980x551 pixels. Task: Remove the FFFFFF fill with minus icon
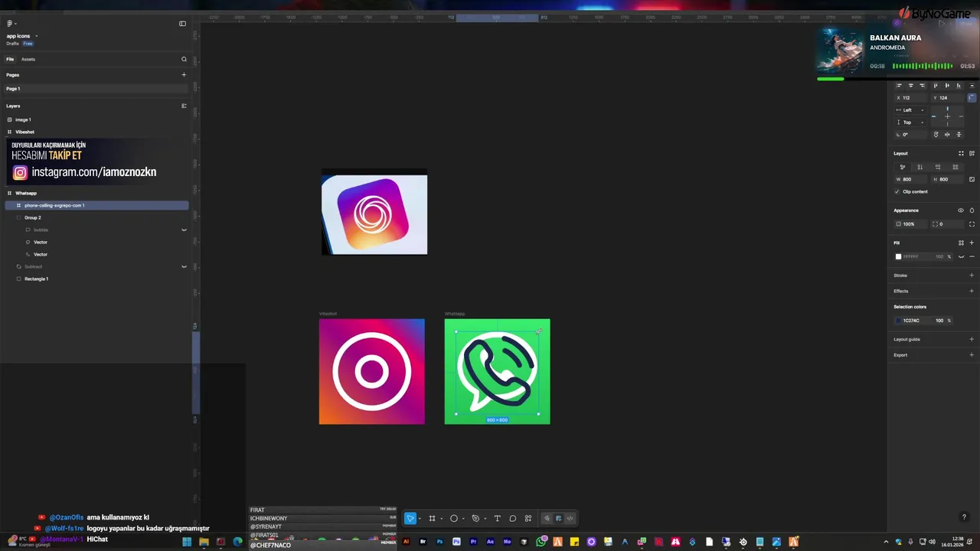[x=972, y=256]
